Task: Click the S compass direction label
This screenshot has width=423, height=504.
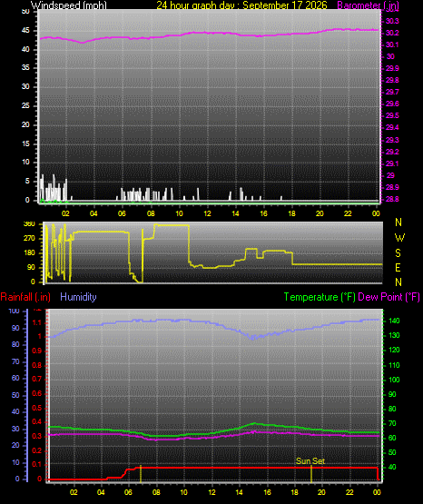Action: click(x=398, y=253)
